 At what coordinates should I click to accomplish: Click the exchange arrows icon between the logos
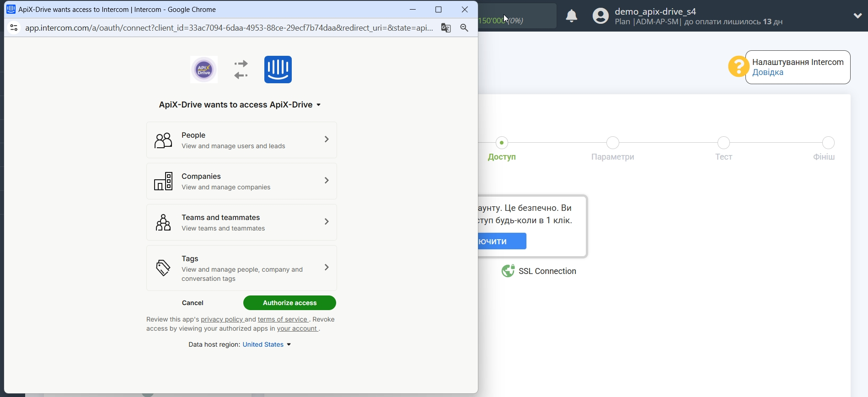pyautogui.click(x=241, y=70)
